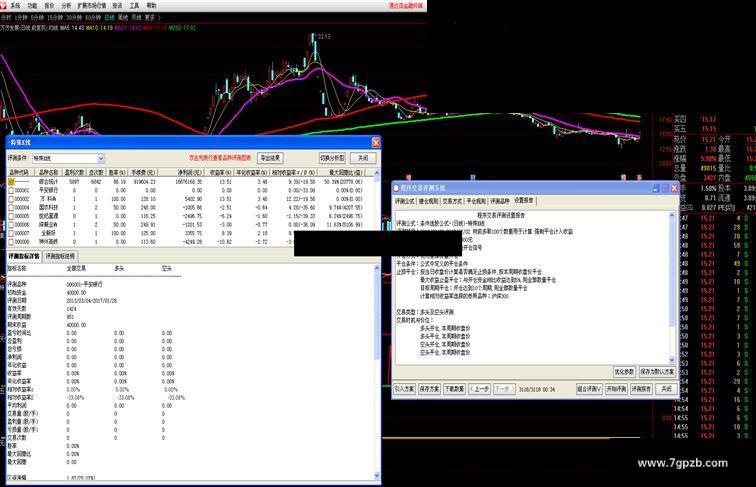Viewport: 756px width, 487px height.
Task: Open the 评测条件 dropdown
Action: tap(101, 158)
